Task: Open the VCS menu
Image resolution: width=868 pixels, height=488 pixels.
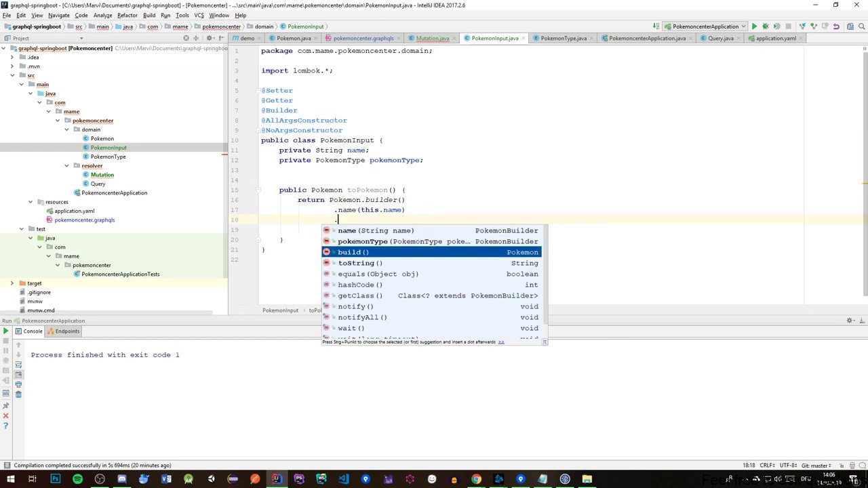Action: click(x=199, y=15)
